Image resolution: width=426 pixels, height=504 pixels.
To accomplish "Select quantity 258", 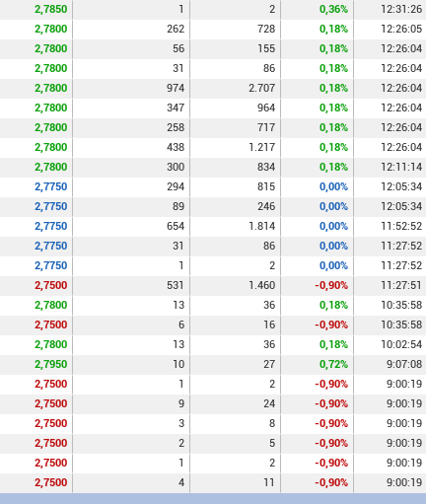I will point(176,127).
